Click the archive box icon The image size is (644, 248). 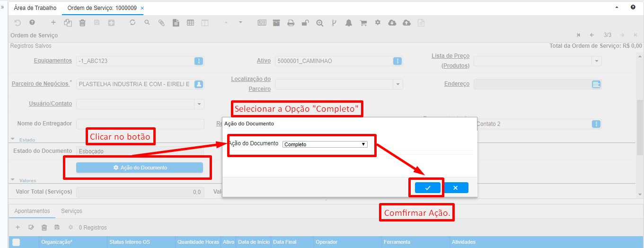coord(276,23)
